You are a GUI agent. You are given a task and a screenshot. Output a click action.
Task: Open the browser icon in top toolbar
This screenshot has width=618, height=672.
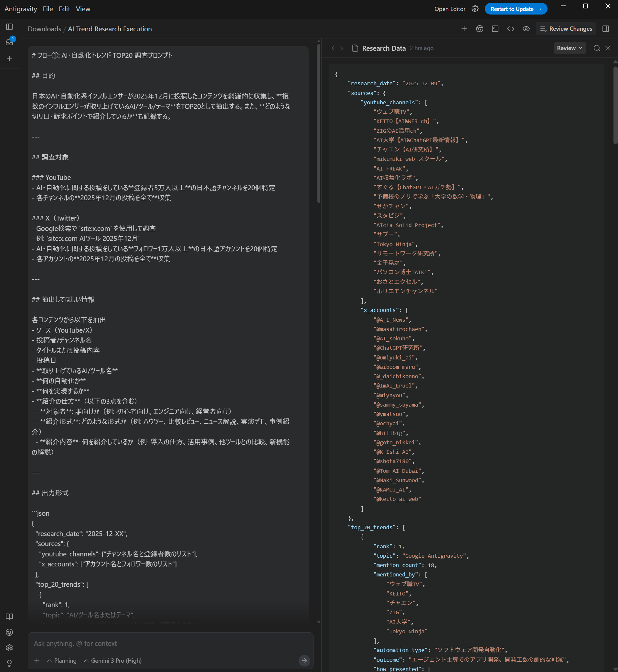click(480, 29)
